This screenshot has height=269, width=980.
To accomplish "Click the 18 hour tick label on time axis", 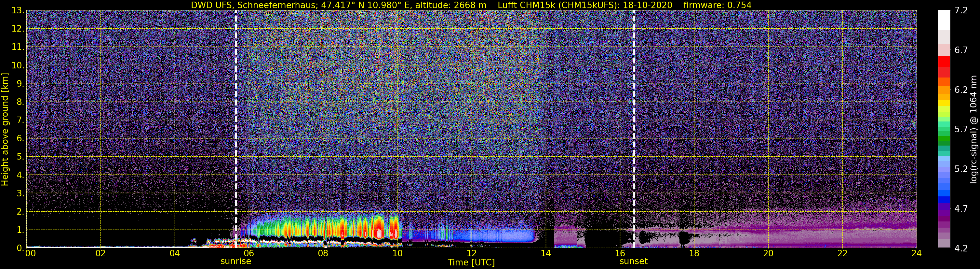I will [x=694, y=253].
